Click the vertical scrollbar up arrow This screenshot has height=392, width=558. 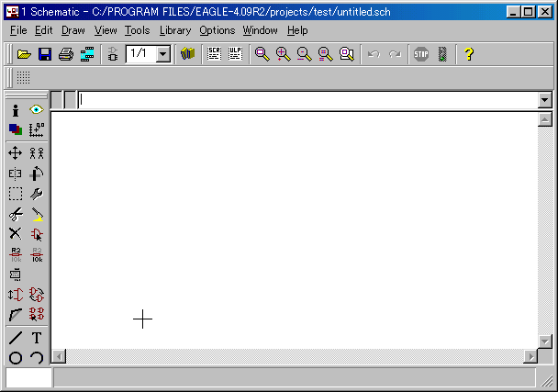[x=545, y=119]
